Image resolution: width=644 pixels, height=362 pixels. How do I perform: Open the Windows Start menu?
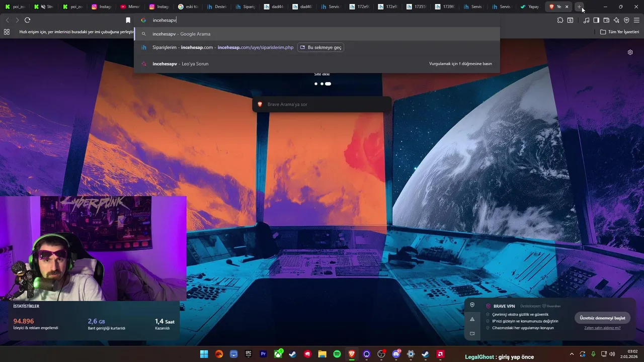(204, 354)
